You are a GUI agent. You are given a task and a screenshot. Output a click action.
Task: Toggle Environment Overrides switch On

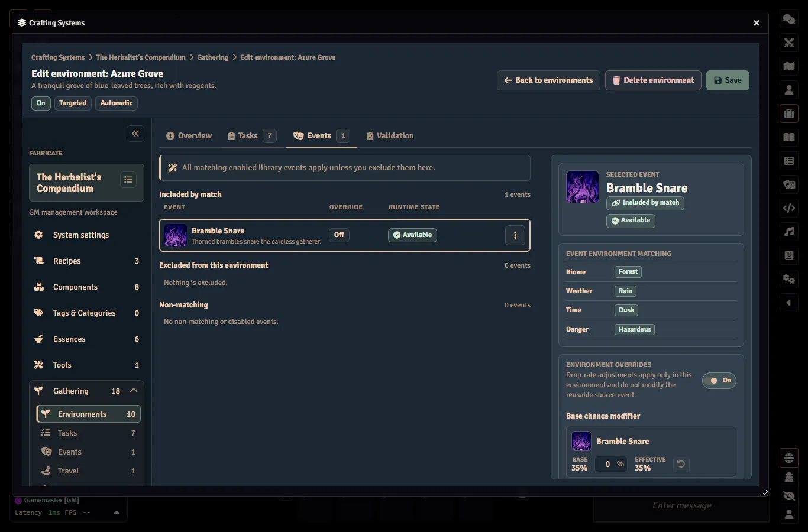[719, 381]
